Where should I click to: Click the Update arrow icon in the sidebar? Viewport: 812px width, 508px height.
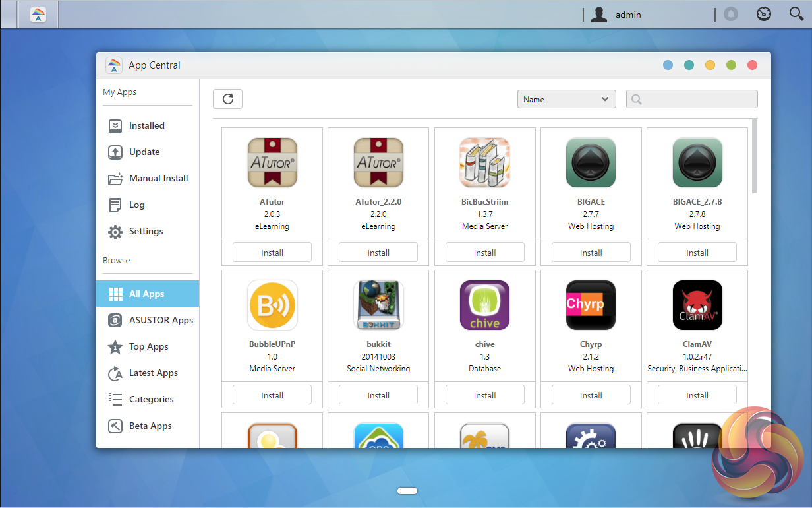(x=115, y=152)
